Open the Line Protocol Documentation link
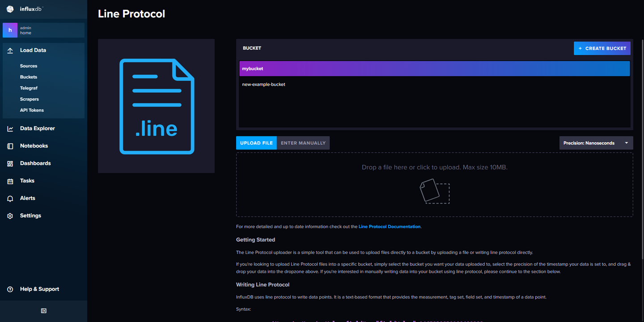644x322 pixels. pos(390,227)
